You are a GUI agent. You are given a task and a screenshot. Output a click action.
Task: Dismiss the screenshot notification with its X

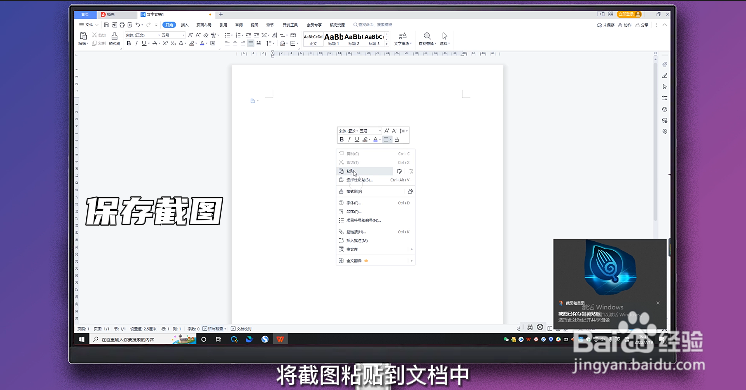[x=658, y=303]
